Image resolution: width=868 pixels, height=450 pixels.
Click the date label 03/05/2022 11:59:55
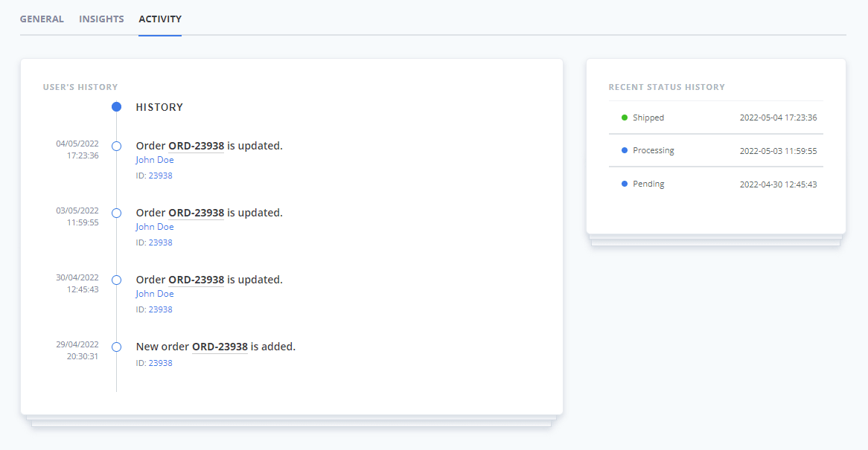[77, 216]
